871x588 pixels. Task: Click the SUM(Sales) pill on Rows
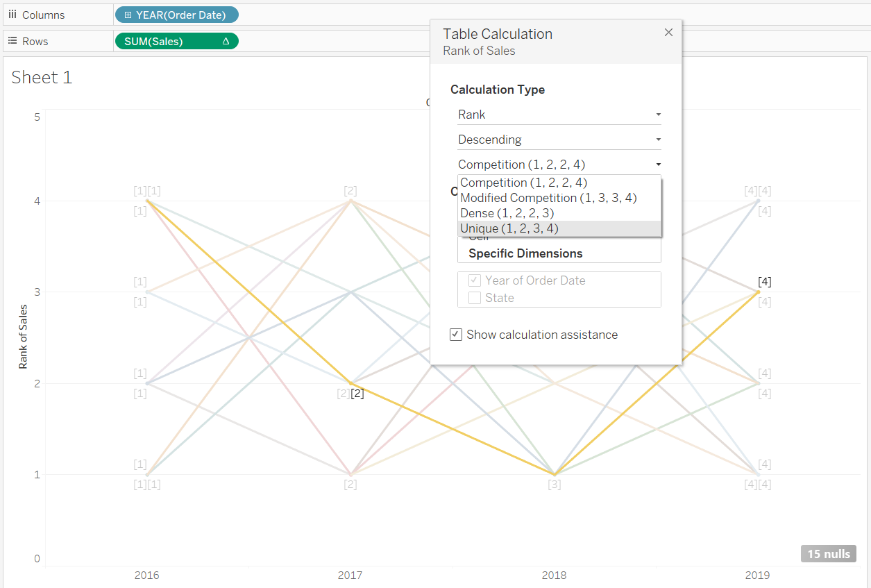coord(176,41)
